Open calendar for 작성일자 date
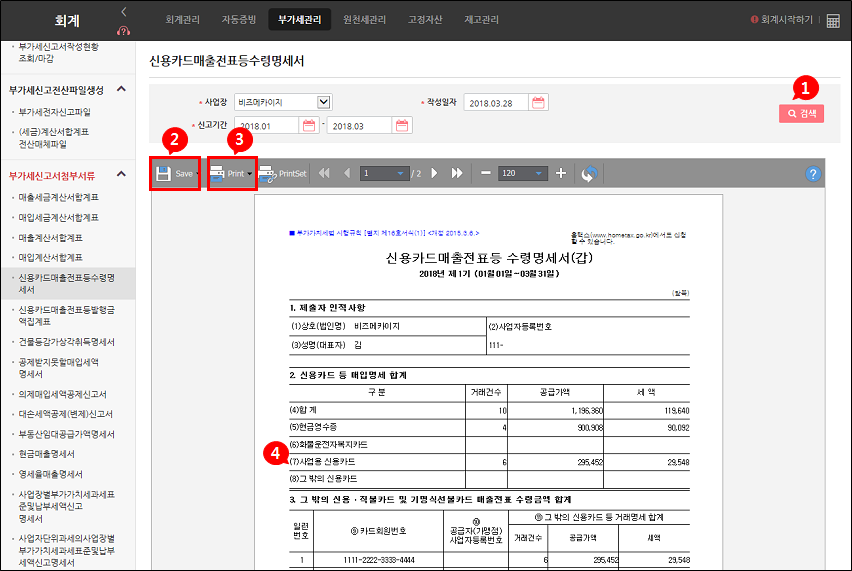Viewport: 852px width, 571px height. click(x=538, y=102)
